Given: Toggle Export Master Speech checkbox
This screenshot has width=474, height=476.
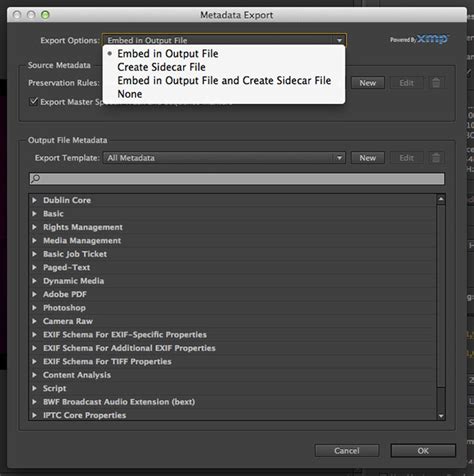Looking at the screenshot, I should [x=34, y=101].
